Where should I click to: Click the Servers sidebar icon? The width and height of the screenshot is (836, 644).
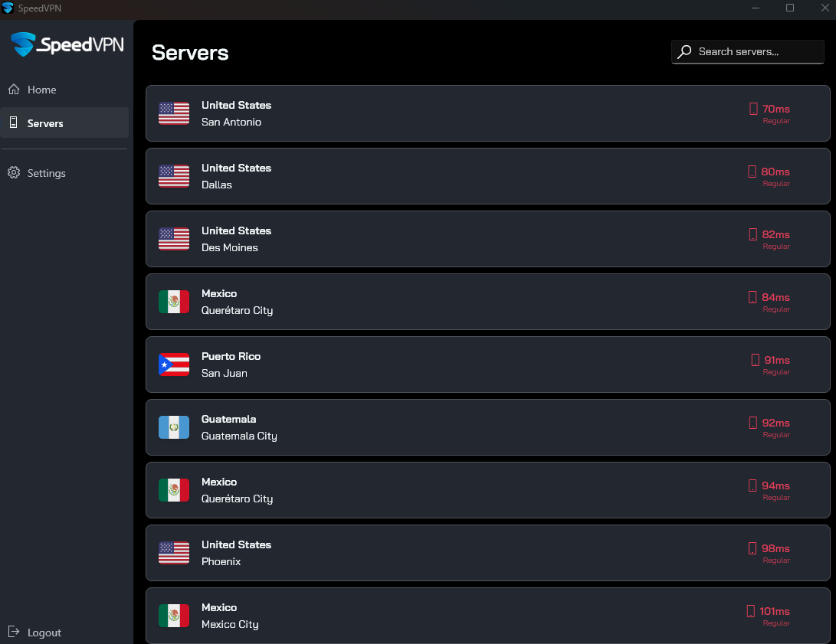click(14, 123)
